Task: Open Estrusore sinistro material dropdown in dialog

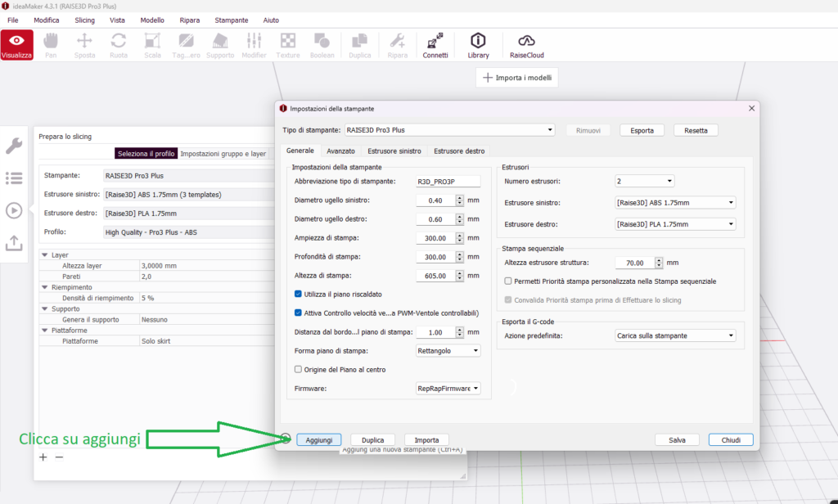Action: [x=675, y=203]
